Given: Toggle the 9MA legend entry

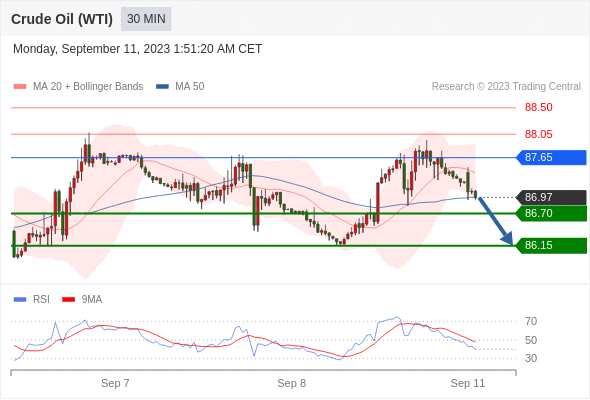Looking at the screenshot, I should tap(82, 300).
